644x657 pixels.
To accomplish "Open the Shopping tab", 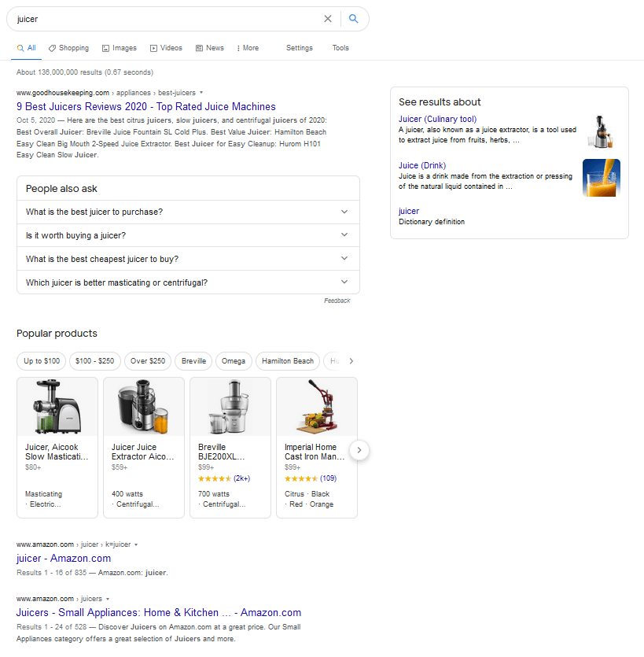I will click(68, 48).
